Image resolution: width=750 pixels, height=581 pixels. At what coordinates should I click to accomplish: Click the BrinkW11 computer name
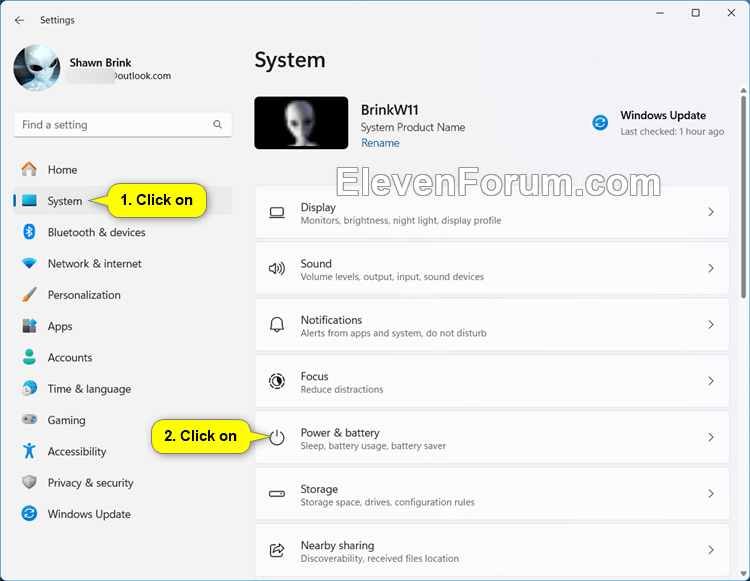pos(389,110)
